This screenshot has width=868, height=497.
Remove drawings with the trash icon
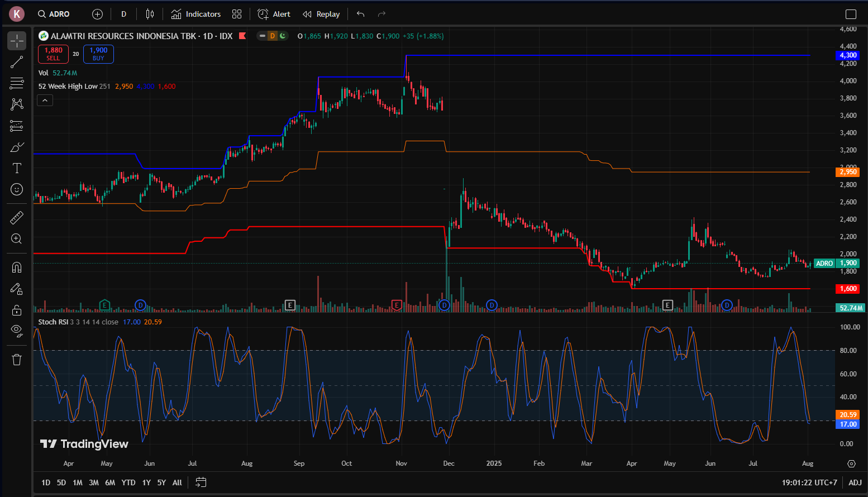(x=17, y=360)
